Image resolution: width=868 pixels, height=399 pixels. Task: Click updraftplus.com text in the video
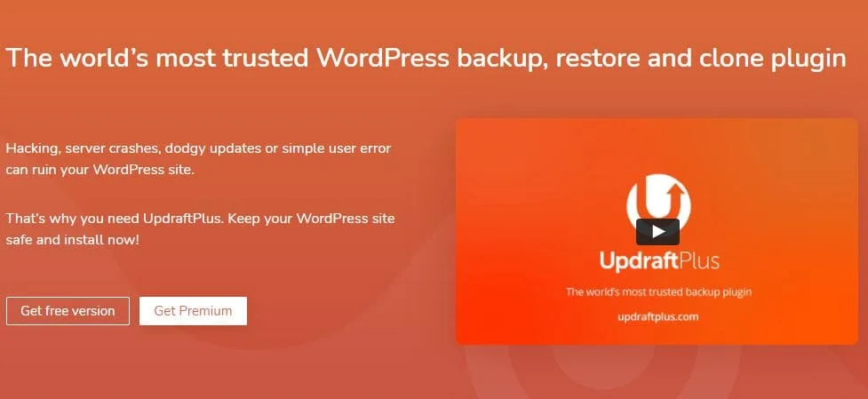[657, 317]
